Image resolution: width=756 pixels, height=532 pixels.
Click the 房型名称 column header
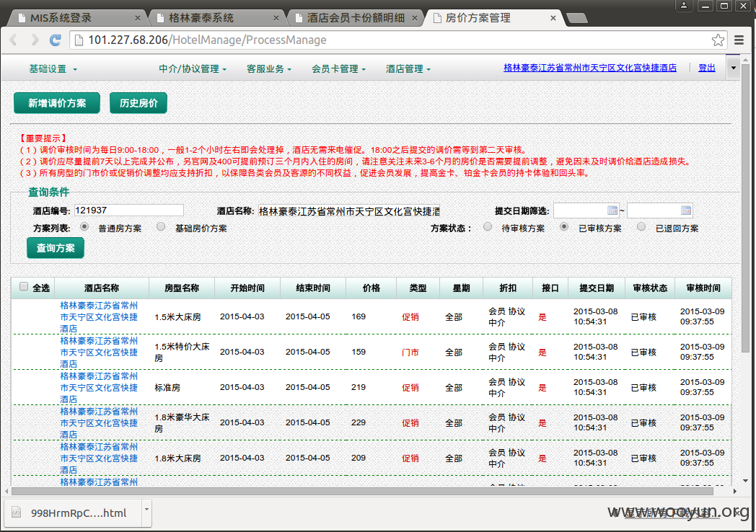pos(182,288)
